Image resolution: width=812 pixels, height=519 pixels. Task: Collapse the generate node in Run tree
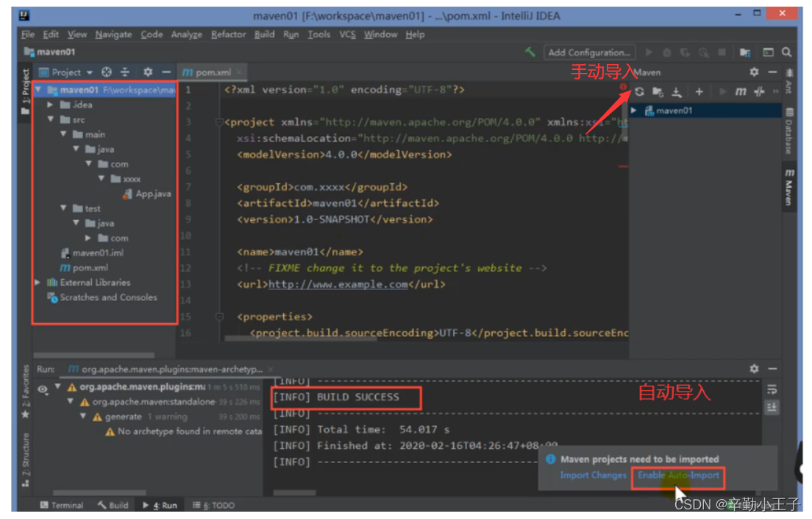[x=83, y=417]
